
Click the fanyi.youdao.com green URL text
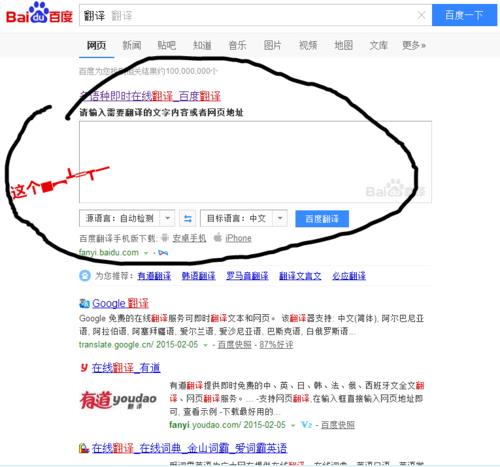pos(227,425)
